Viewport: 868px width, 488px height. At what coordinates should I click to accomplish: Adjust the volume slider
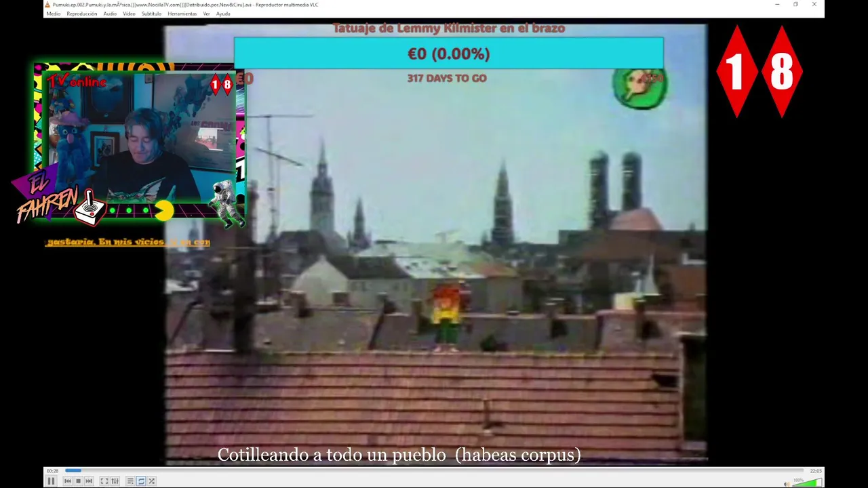[x=807, y=483]
